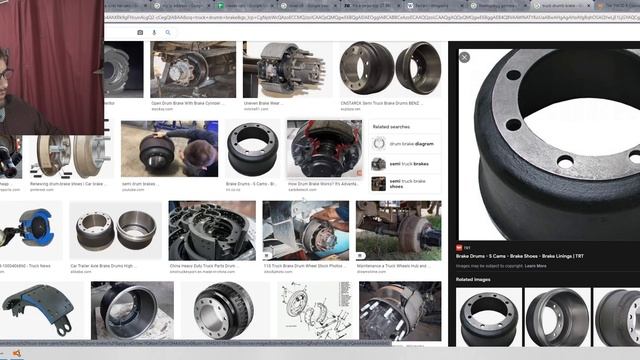Viewport: 640px width, 360px height.
Task: Switch to the active truck drum brake tab
Action: 562,6
